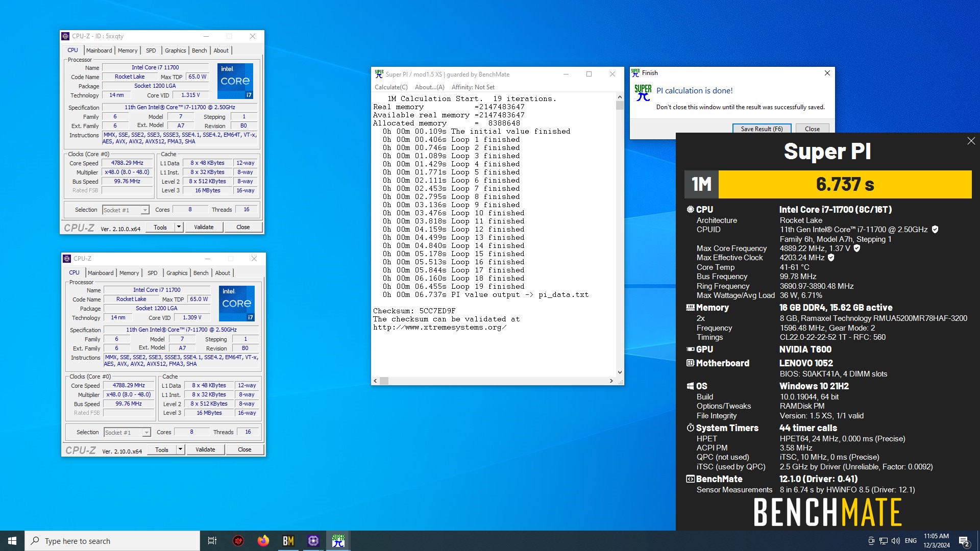The width and height of the screenshot is (980, 551).
Task: Click Super PI horizontal scrollbar right arrow
Action: (x=611, y=381)
